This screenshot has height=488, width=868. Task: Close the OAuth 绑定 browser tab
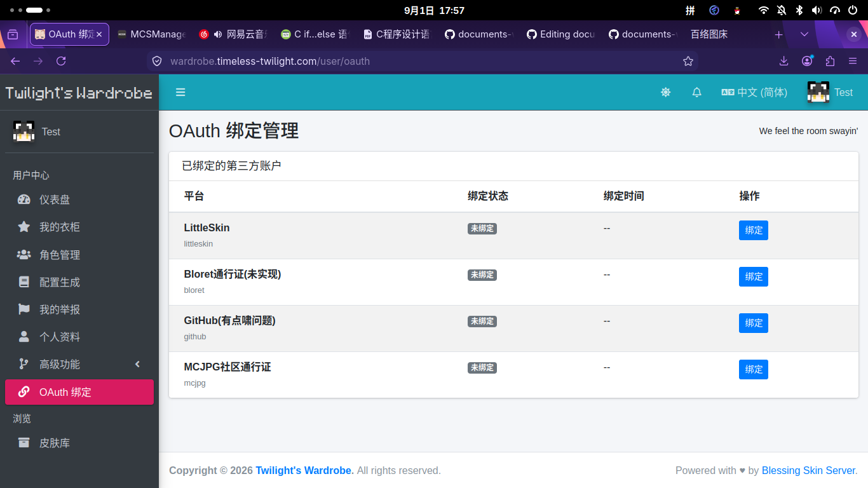(x=99, y=34)
